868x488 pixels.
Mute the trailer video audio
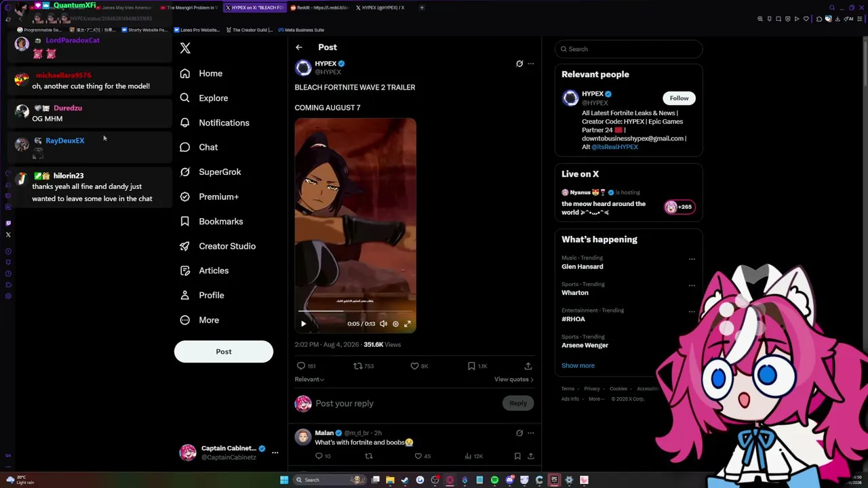(383, 324)
